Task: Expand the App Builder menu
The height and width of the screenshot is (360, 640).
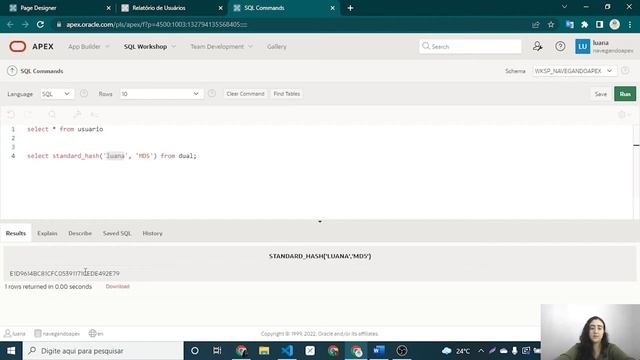Action: [89, 47]
